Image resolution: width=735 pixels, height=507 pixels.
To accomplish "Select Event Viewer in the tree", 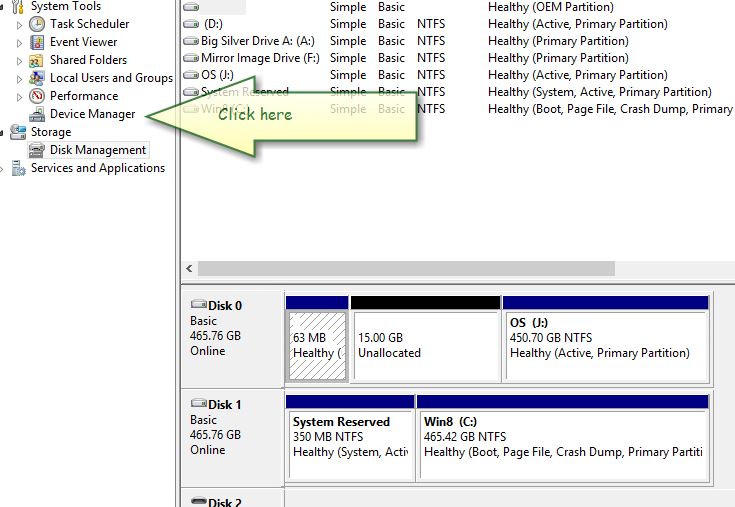I will click(x=83, y=42).
